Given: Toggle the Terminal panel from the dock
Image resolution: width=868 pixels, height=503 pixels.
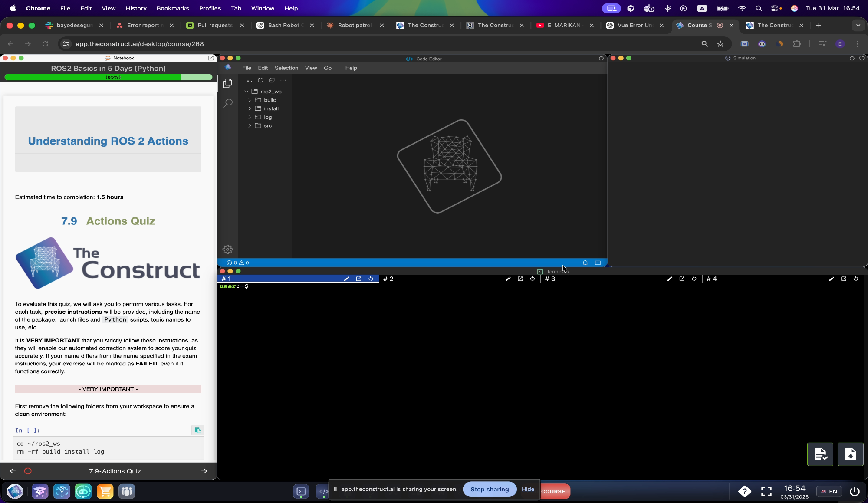Looking at the screenshot, I should (301, 491).
